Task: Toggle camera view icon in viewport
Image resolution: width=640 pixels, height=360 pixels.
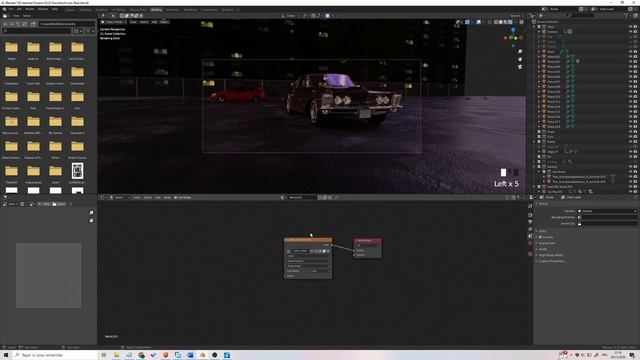Action: 520,67
